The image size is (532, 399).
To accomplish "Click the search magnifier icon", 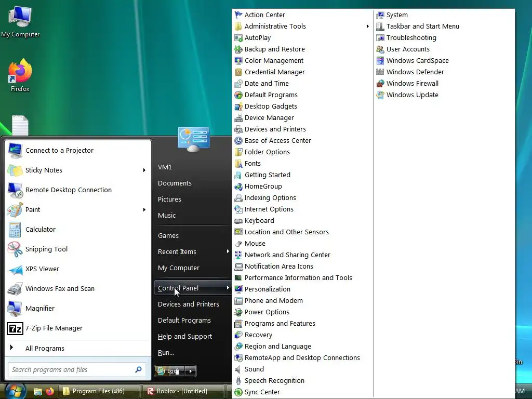I will [138, 369].
